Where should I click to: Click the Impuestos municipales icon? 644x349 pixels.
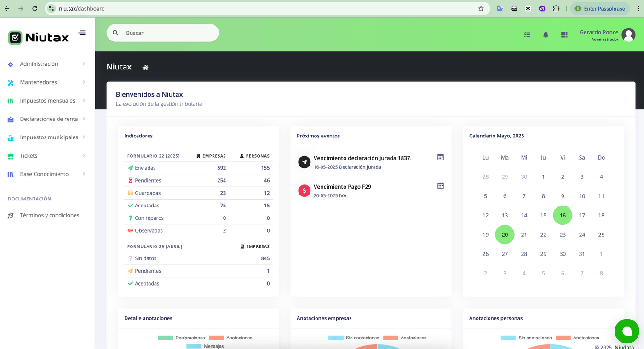(x=11, y=138)
